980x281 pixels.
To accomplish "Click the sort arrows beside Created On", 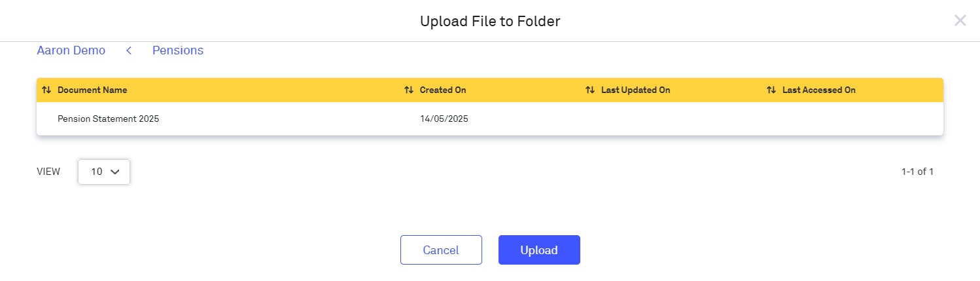I will [409, 90].
